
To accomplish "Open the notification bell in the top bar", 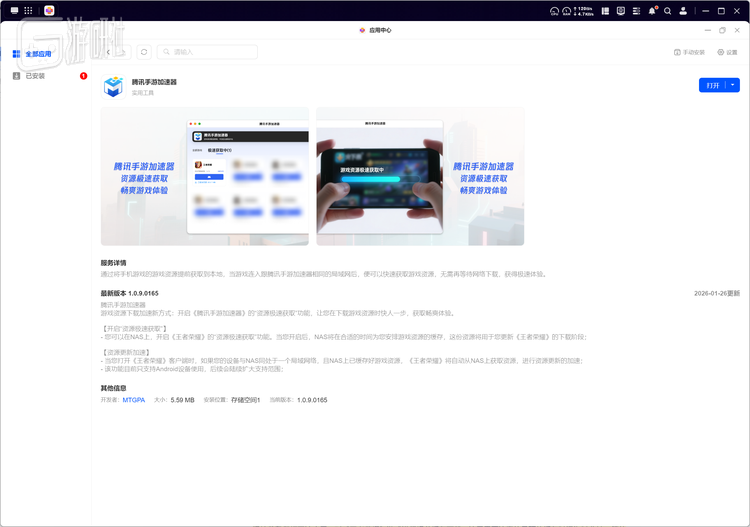I will [652, 10].
